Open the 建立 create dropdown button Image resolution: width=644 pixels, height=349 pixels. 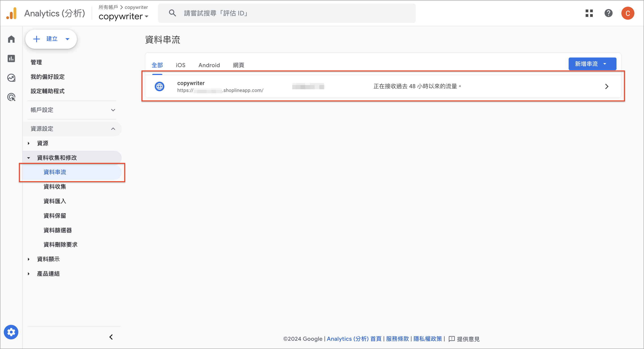(x=51, y=39)
